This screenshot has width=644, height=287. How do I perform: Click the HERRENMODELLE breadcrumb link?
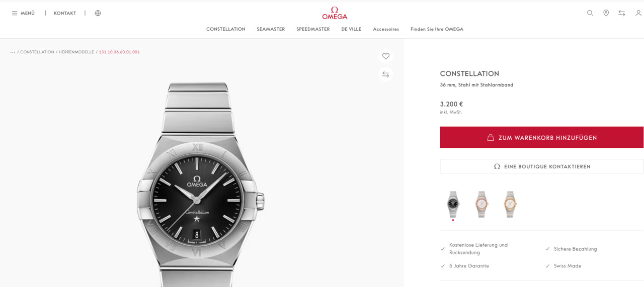point(76,52)
